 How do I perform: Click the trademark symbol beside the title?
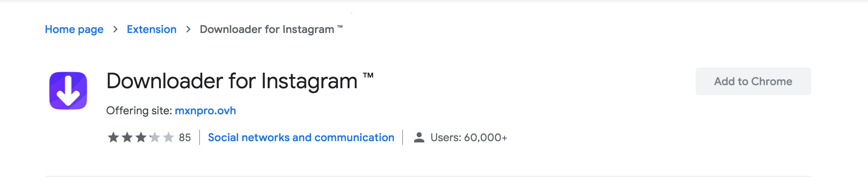[x=368, y=75]
